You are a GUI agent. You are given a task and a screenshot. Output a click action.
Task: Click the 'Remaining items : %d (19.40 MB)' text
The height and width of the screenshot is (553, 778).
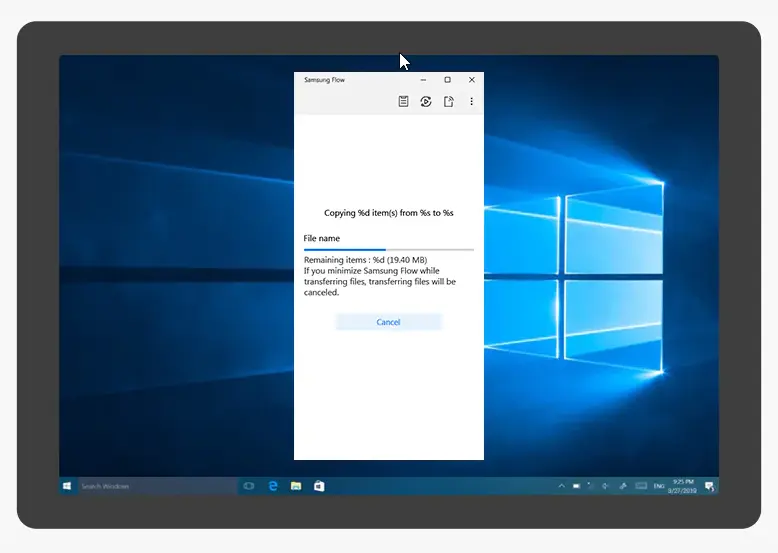click(365, 260)
